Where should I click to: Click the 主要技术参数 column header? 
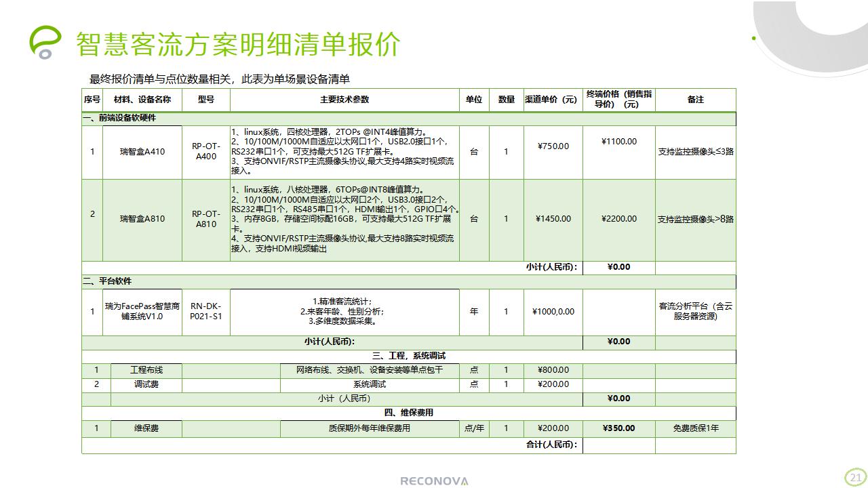pyautogui.click(x=344, y=100)
